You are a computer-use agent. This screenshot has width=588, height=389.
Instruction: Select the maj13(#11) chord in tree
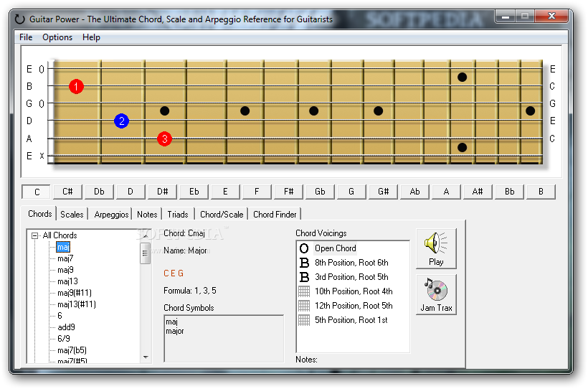tap(77, 304)
